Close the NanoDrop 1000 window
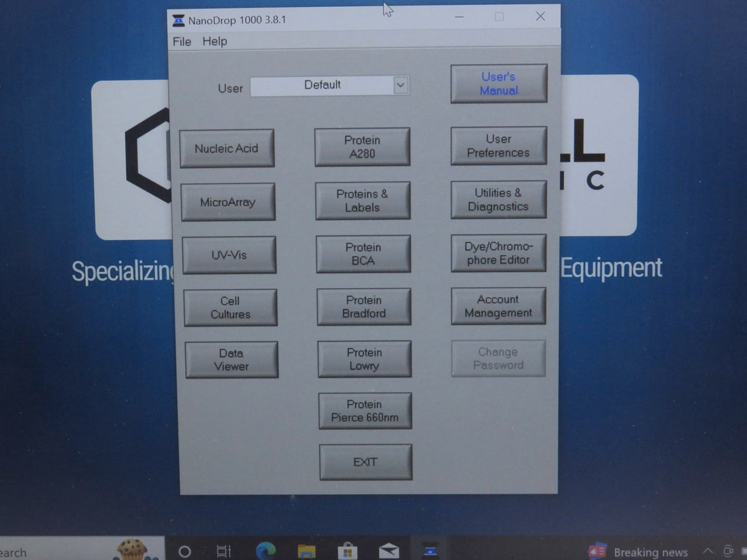This screenshot has height=560, width=747. 540,17
